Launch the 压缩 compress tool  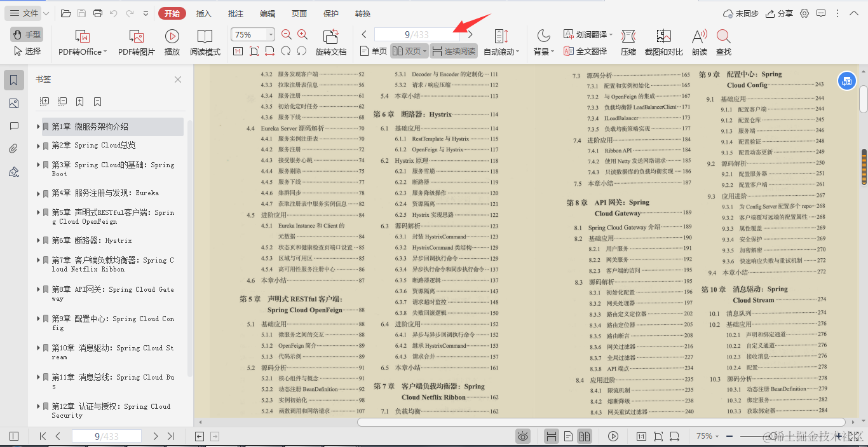629,42
